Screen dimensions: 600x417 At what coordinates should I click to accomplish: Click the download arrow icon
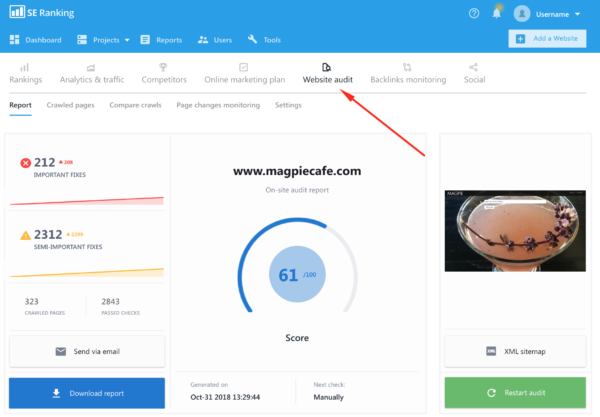coord(56,393)
